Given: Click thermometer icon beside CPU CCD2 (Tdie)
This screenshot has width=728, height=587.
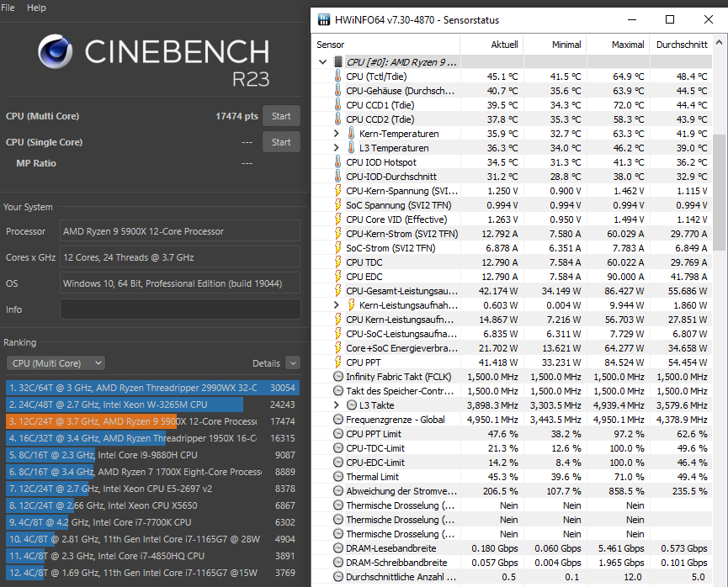Looking at the screenshot, I should (338, 119).
